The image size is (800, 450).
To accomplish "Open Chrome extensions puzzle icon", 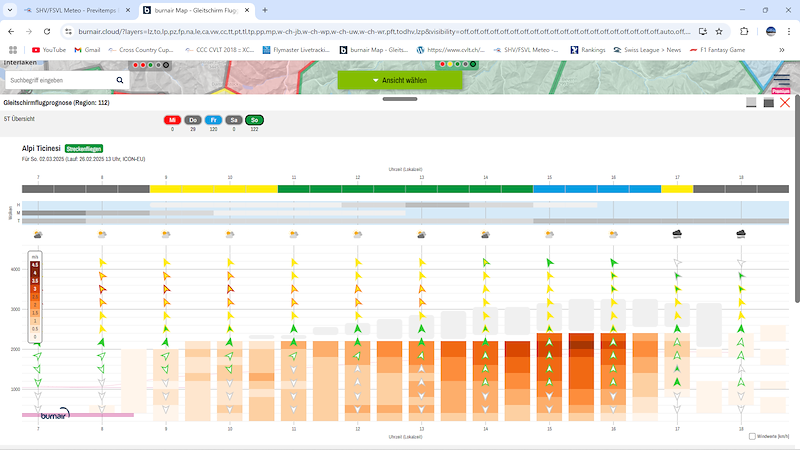I will (x=744, y=32).
